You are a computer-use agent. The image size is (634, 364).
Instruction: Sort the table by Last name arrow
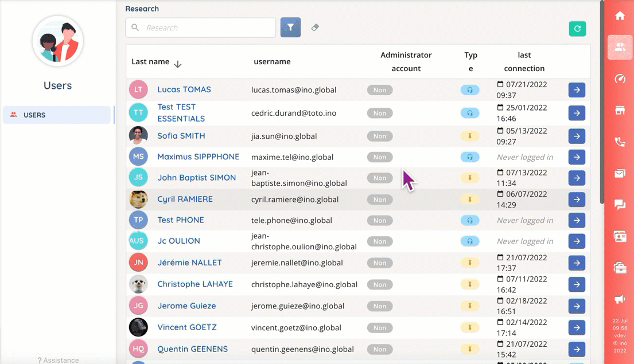pyautogui.click(x=178, y=64)
